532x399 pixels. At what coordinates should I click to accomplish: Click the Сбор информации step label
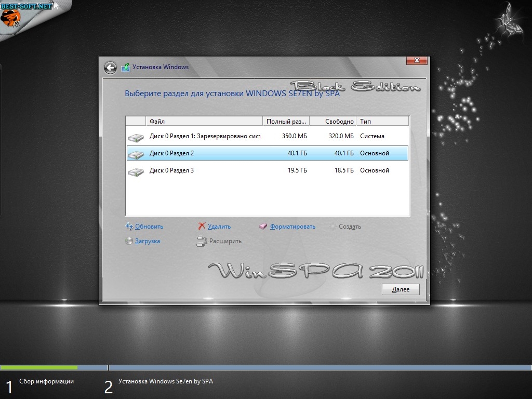pos(46,381)
